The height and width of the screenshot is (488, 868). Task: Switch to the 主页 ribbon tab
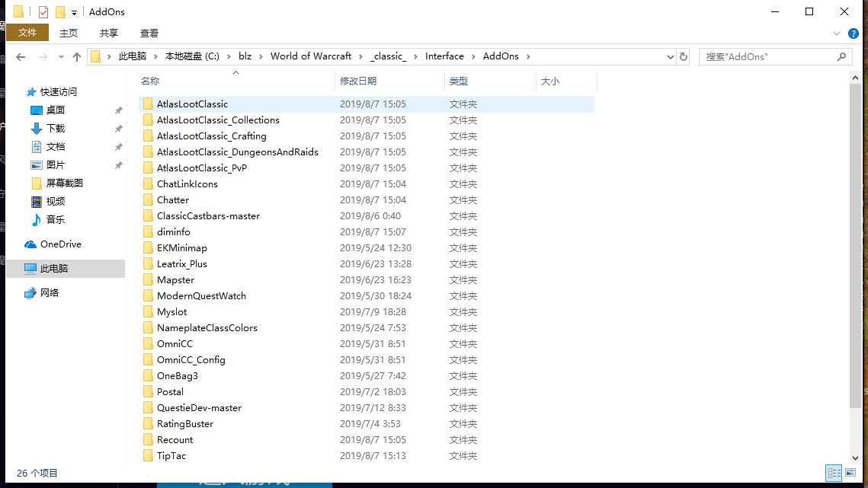point(69,33)
